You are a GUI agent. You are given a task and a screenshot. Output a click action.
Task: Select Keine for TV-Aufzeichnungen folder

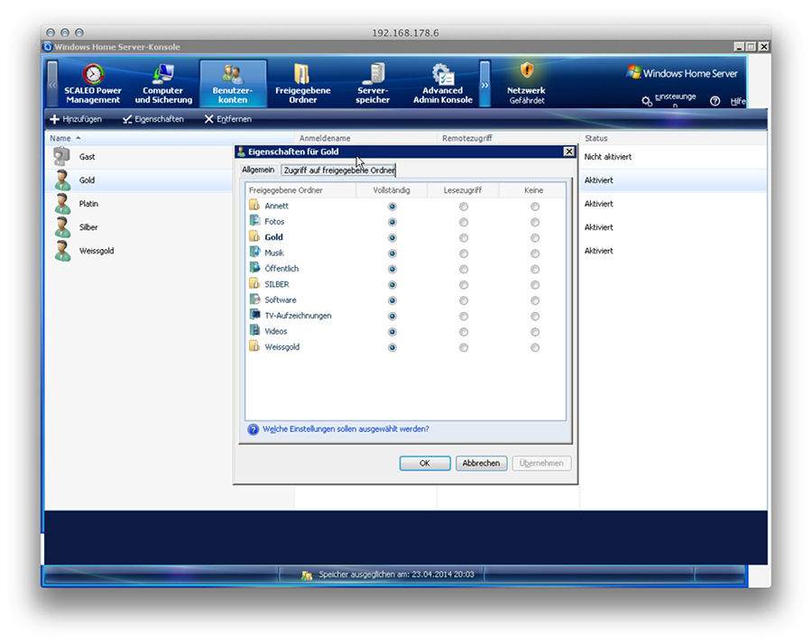[535, 317]
